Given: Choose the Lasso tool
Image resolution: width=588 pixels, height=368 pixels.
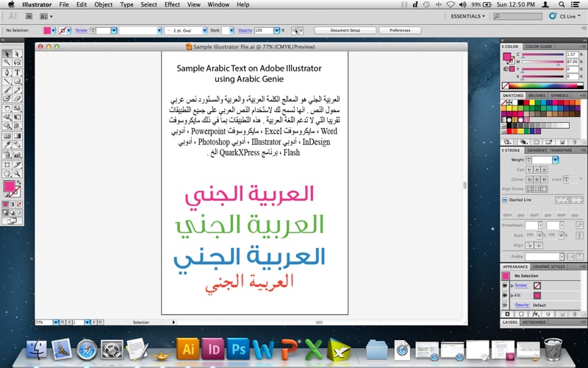Looking at the screenshot, I should pos(17,63).
